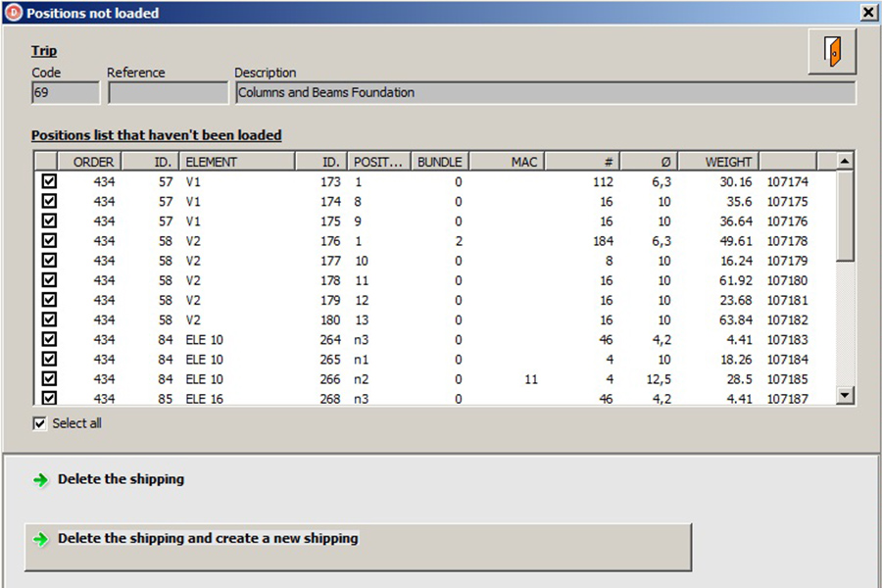Click position n2 cell in list
This screenshot has width=882, height=588.
point(361,378)
